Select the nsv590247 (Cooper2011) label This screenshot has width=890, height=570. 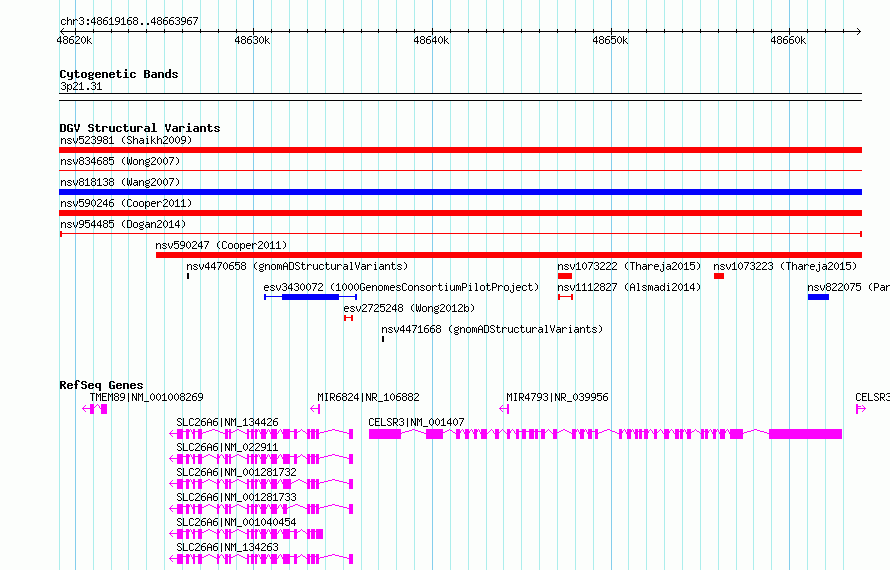point(221,245)
